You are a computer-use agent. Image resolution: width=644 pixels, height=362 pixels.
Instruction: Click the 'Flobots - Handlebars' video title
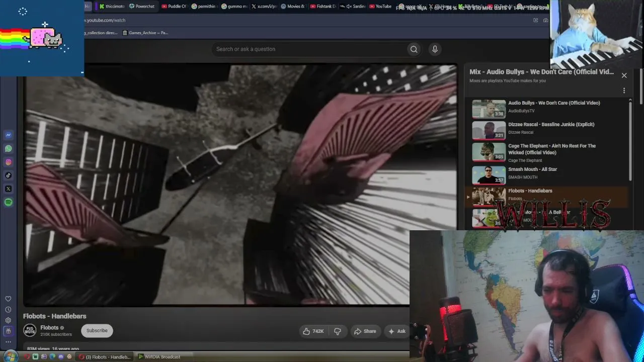55,316
